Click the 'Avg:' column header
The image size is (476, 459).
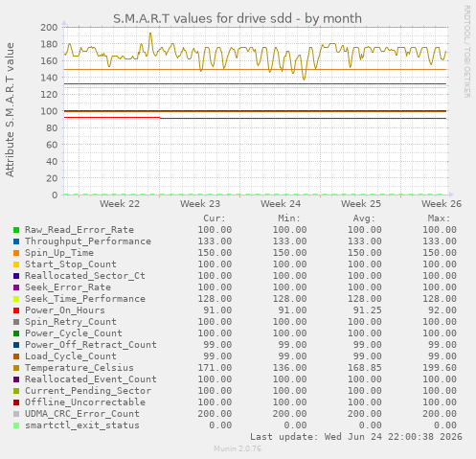point(364,218)
